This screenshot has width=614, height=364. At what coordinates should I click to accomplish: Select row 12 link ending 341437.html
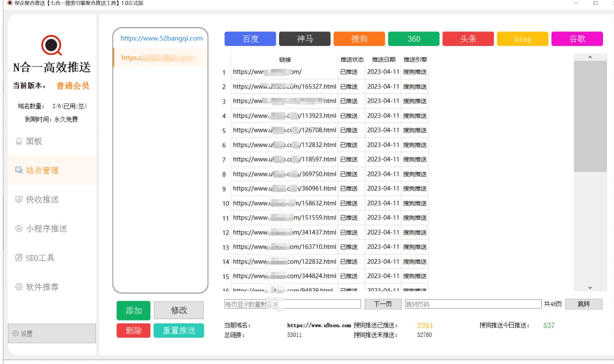[284, 232]
